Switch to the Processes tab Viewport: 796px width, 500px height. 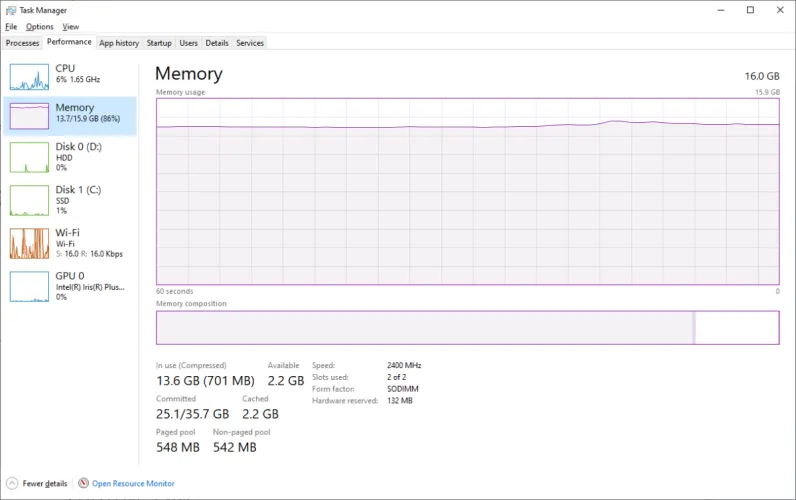[22, 43]
